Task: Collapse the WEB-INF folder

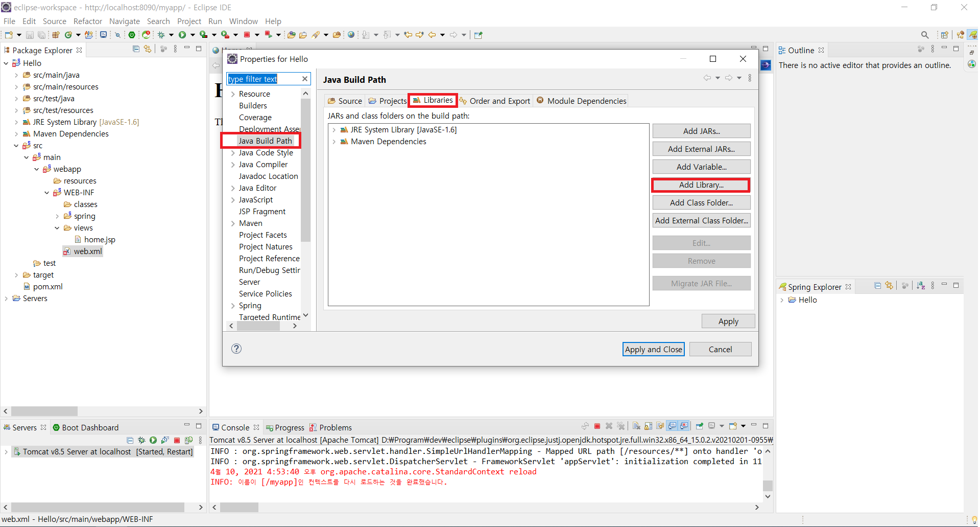Action: click(47, 193)
